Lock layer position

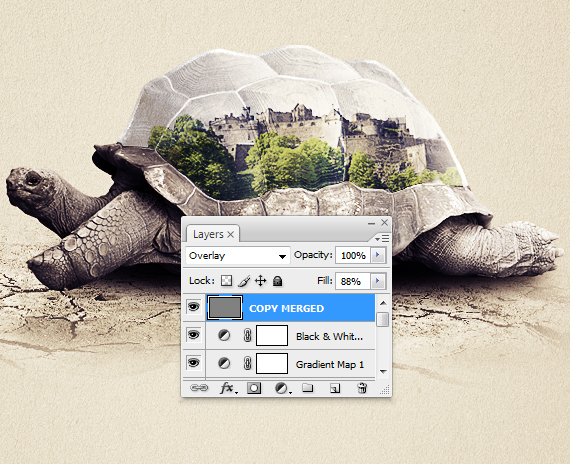pos(261,281)
